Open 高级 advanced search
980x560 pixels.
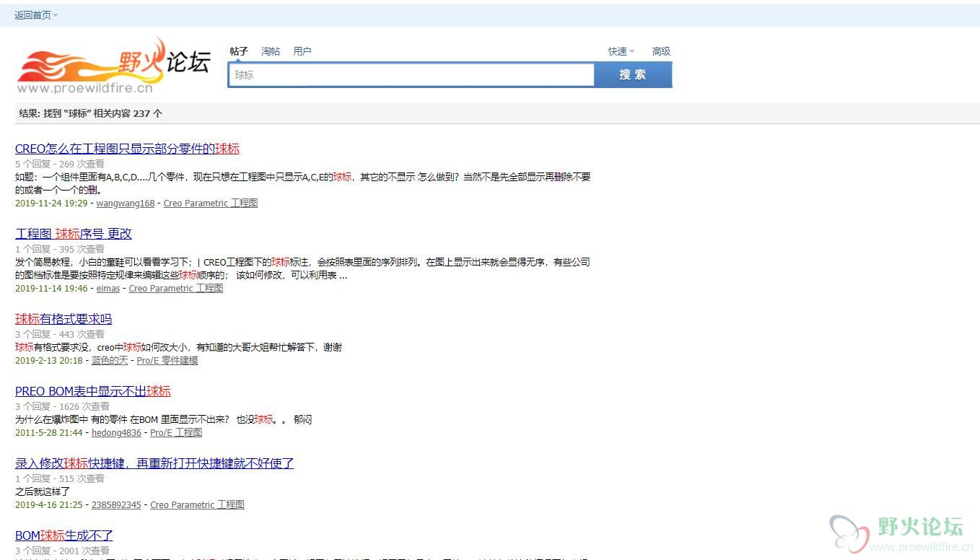tap(661, 51)
